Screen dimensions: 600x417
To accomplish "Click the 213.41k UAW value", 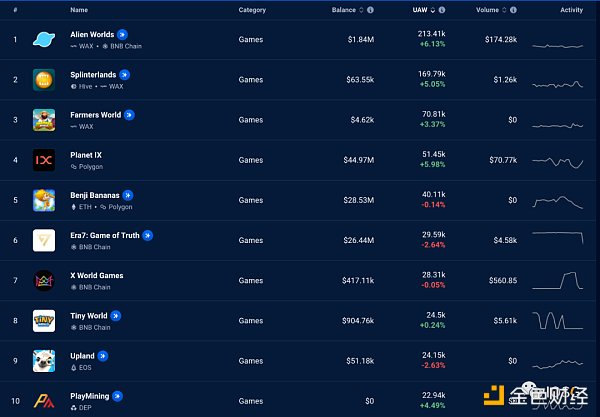I will tap(432, 34).
